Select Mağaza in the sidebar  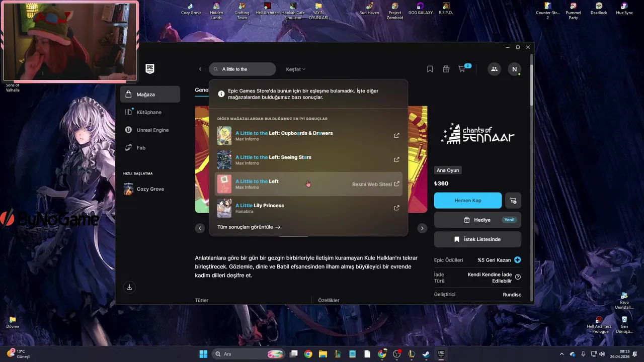150,94
